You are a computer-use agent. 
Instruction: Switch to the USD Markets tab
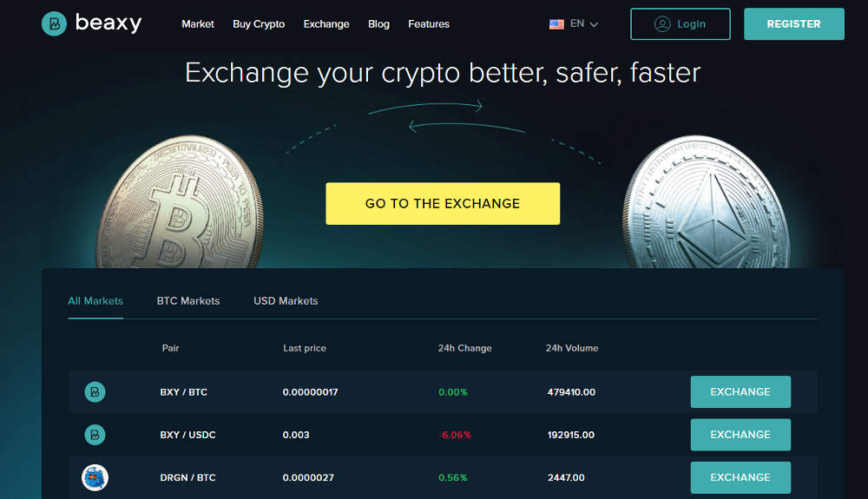click(x=286, y=301)
